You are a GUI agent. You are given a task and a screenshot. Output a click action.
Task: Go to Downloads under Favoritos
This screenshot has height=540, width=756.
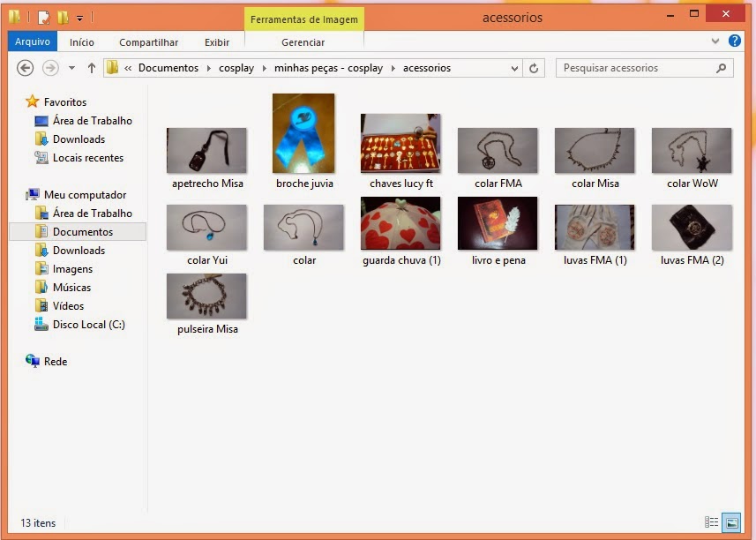pyautogui.click(x=79, y=139)
